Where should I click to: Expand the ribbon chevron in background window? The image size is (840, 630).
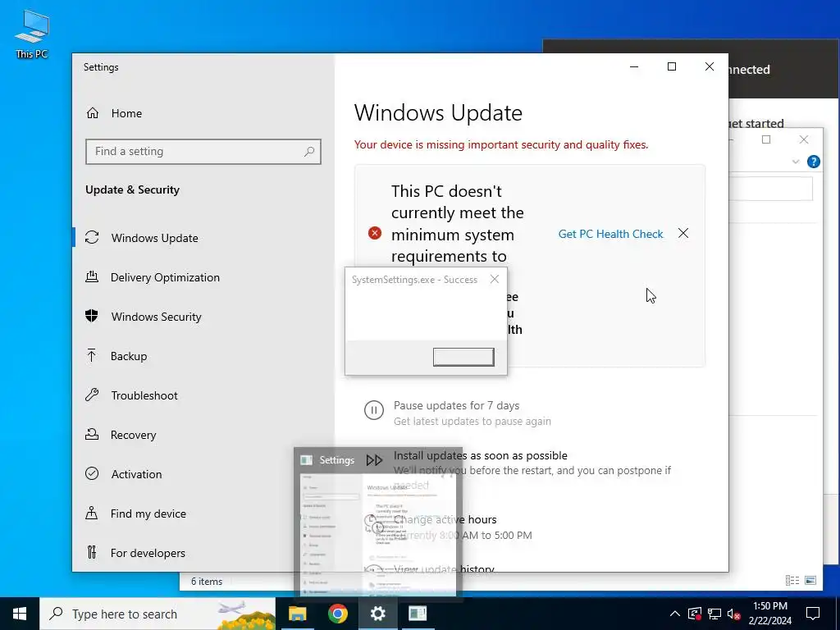(796, 162)
